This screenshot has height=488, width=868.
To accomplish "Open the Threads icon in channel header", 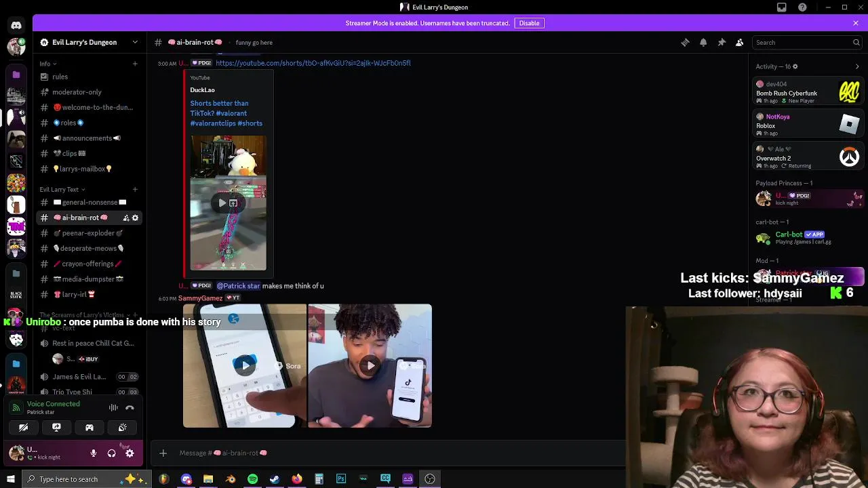I will 685,42.
